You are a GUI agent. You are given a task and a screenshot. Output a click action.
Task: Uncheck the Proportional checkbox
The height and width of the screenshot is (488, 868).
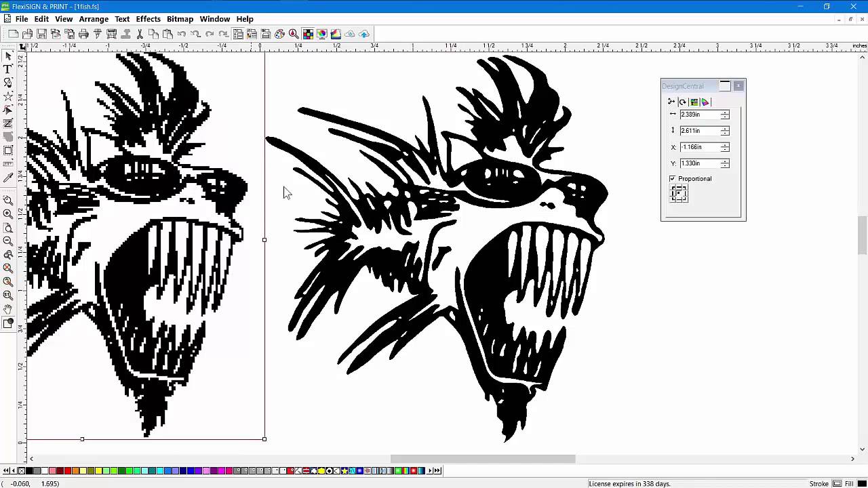[x=672, y=178]
